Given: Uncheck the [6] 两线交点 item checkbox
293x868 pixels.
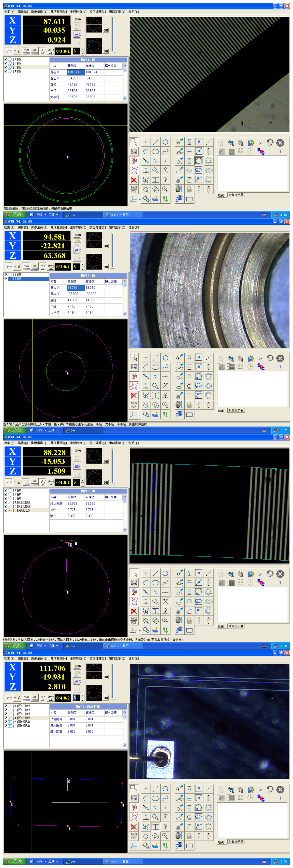Looking at the screenshot, I should tap(6, 510).
